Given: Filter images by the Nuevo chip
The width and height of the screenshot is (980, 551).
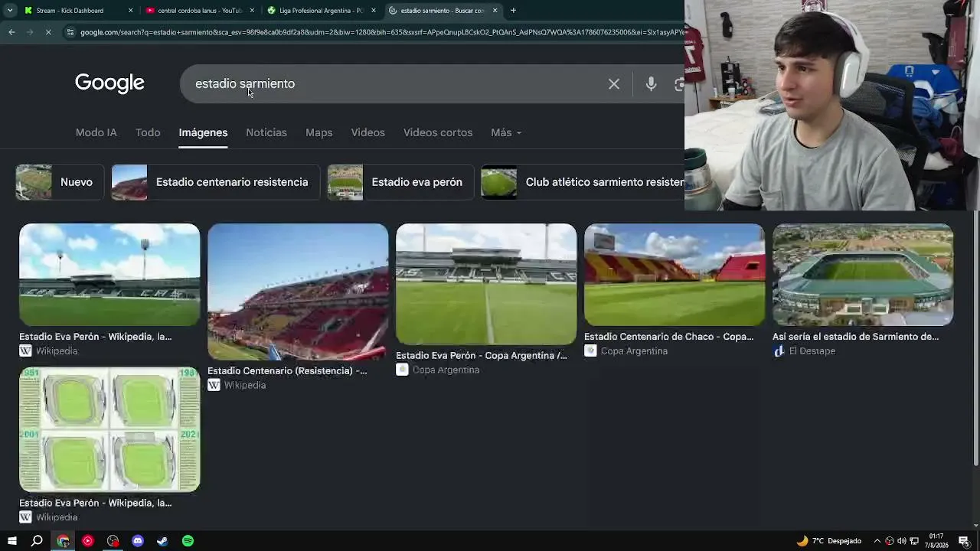Looking at the screenshot, I should pyautogui.click(x=60, y=182).
